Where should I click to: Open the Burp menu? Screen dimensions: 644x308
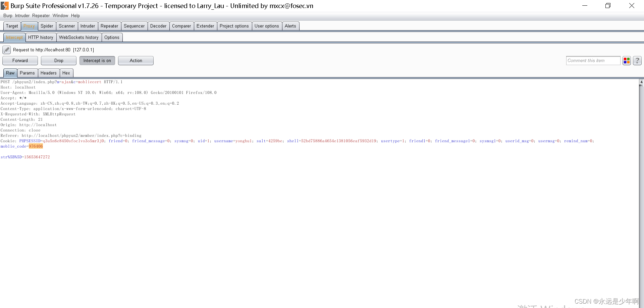pos(8,16)
